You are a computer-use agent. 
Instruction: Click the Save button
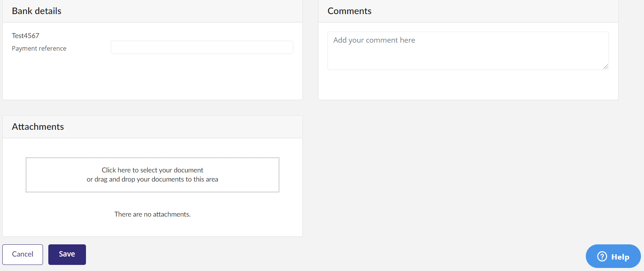pyautogui.click(x=67, y=255)
